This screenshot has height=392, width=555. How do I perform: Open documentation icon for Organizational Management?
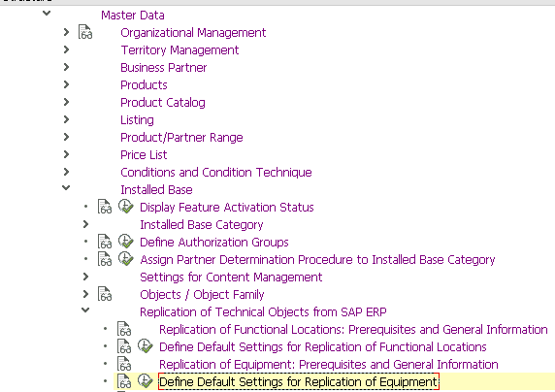(85, 32)
